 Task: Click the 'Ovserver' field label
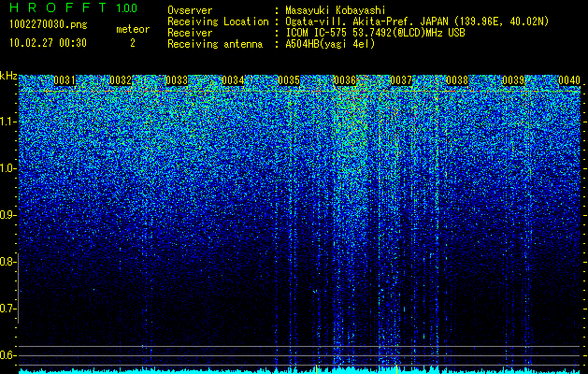(190, 10)
